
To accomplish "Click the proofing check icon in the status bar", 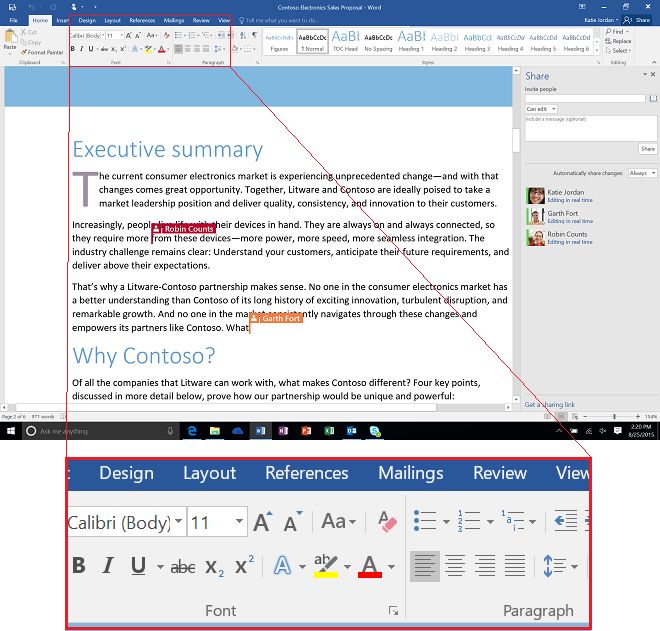I will (x=63, y=416).
